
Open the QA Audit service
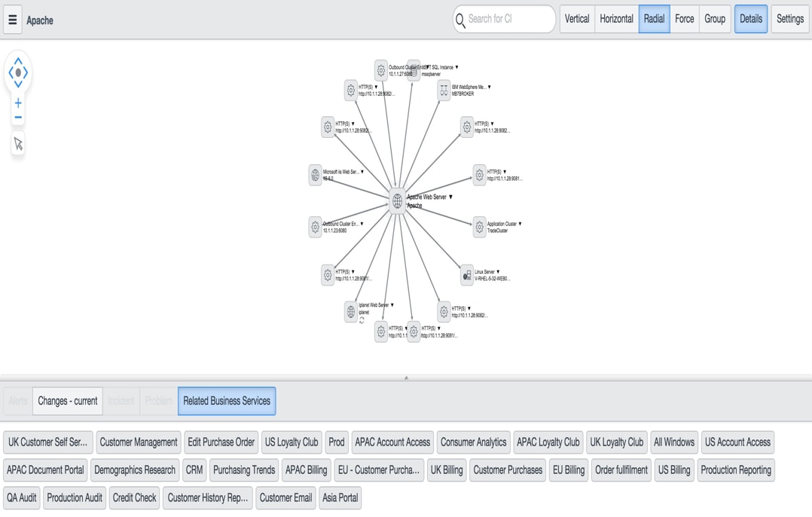pos(22,498)
